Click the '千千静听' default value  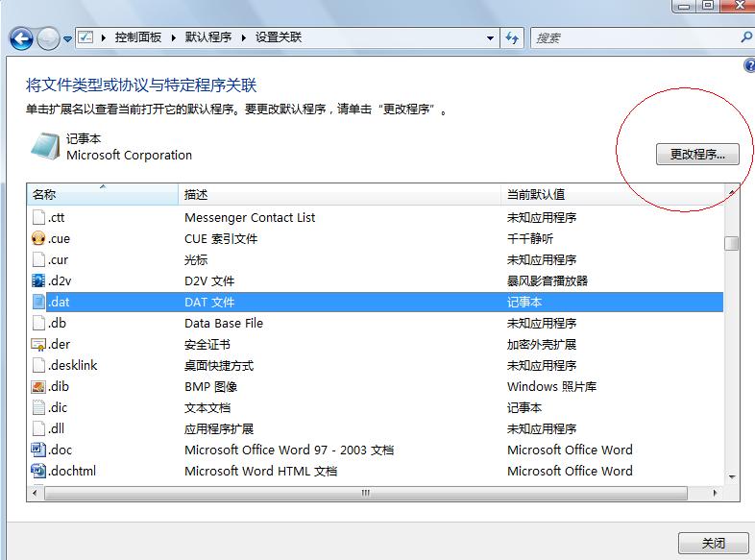[x=530, y=239]
